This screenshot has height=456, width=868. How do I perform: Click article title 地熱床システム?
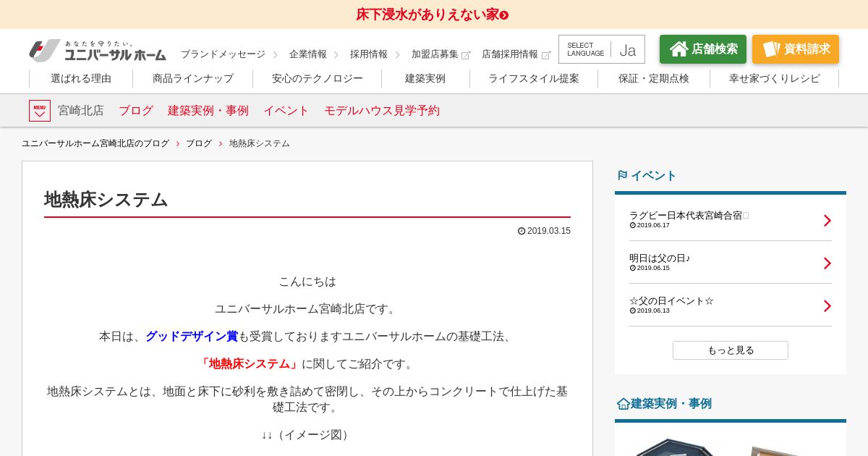[106, 200]
